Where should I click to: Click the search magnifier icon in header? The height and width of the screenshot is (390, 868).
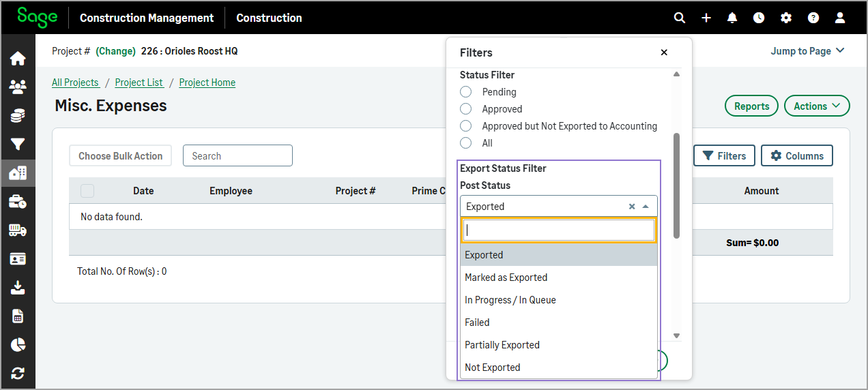click(x=679, y=18)
